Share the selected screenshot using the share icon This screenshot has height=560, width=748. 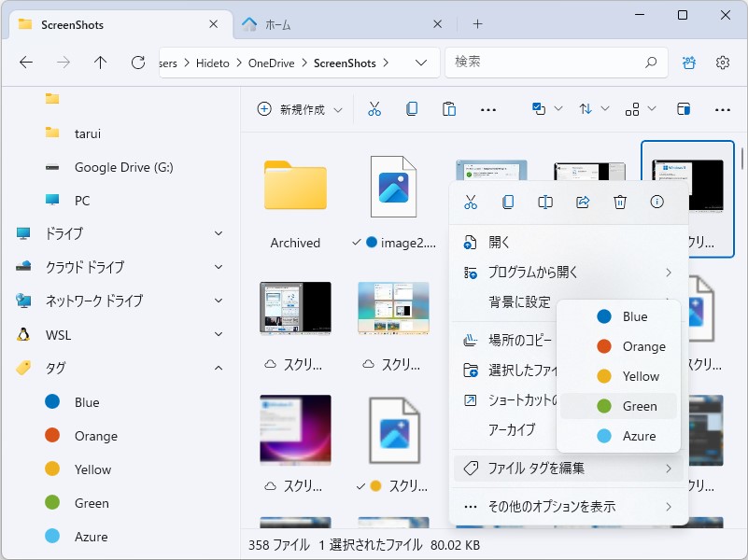582,202
